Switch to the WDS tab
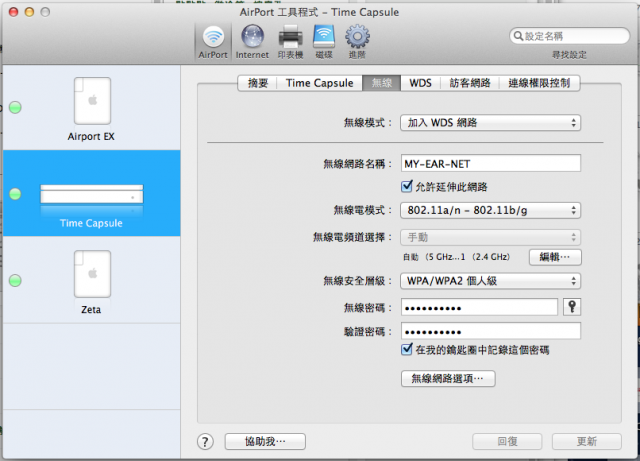This screenshot has height=461, width=640. 420,83
